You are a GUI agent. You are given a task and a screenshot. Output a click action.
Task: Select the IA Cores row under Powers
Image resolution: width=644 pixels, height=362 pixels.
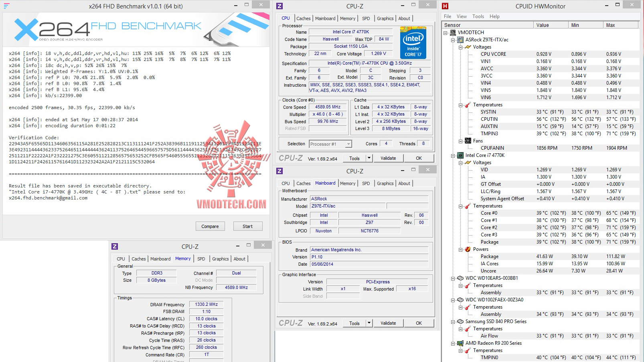coord(559,264)
